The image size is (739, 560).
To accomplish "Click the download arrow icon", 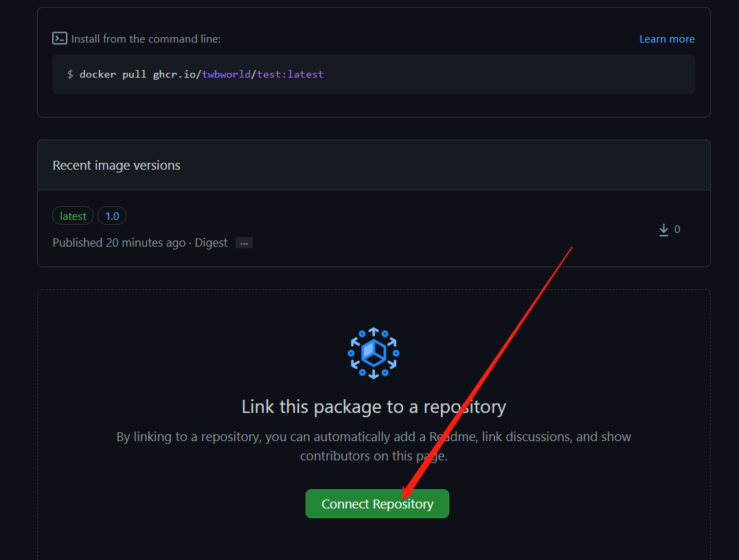I will 663,229.
